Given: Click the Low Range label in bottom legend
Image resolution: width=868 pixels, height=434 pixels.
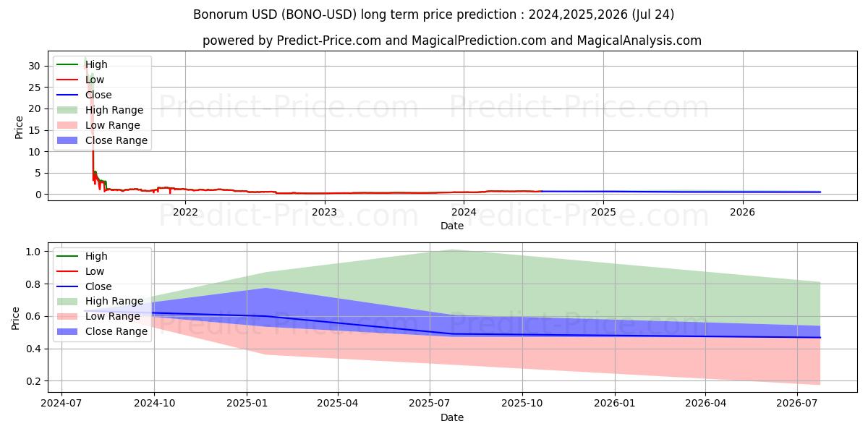Looking at the screenshot, I should tap(113, 317).
